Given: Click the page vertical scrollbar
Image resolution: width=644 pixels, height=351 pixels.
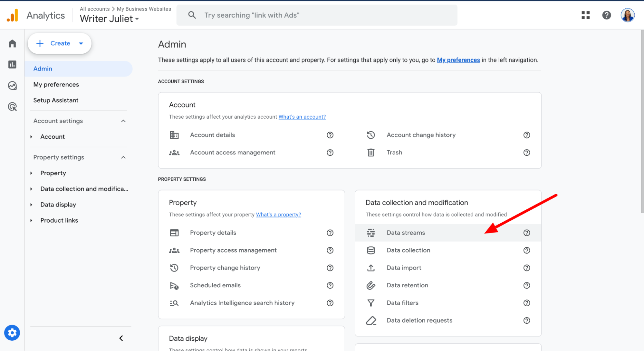Looking at the screenshot, I should tap(642, 122).
